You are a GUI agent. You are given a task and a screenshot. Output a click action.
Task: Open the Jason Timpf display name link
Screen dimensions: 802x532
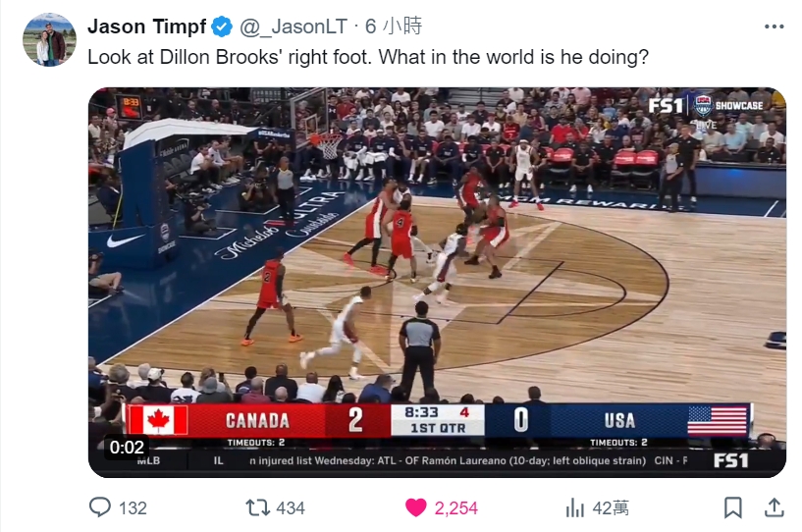tap(147, 27)
